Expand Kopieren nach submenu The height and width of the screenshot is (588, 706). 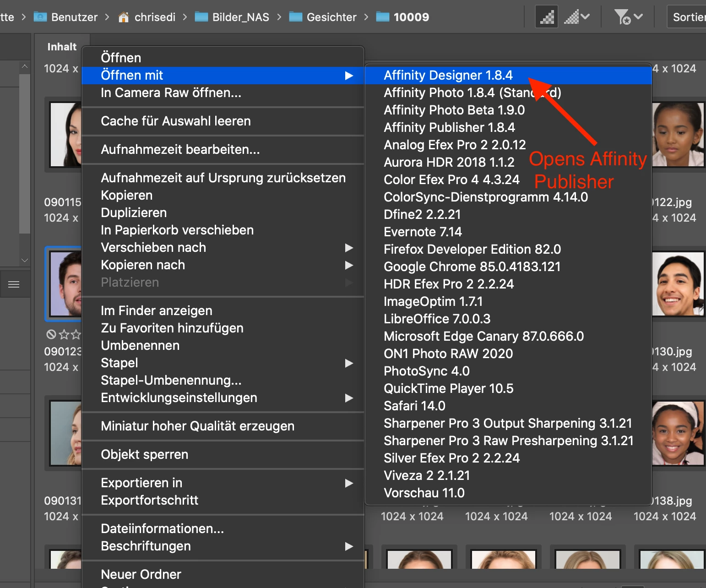coord(223,265)
